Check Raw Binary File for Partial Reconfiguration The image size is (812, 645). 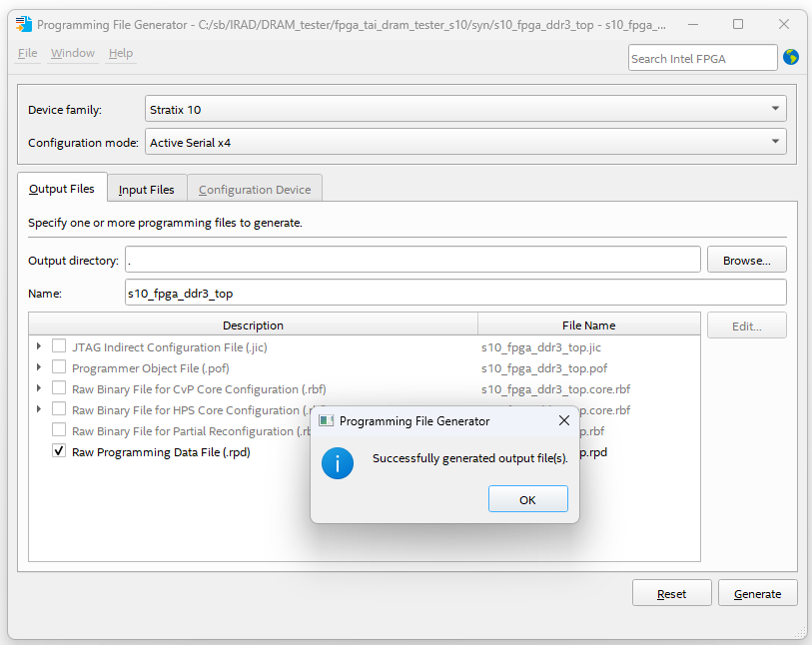tap(59, 430)
